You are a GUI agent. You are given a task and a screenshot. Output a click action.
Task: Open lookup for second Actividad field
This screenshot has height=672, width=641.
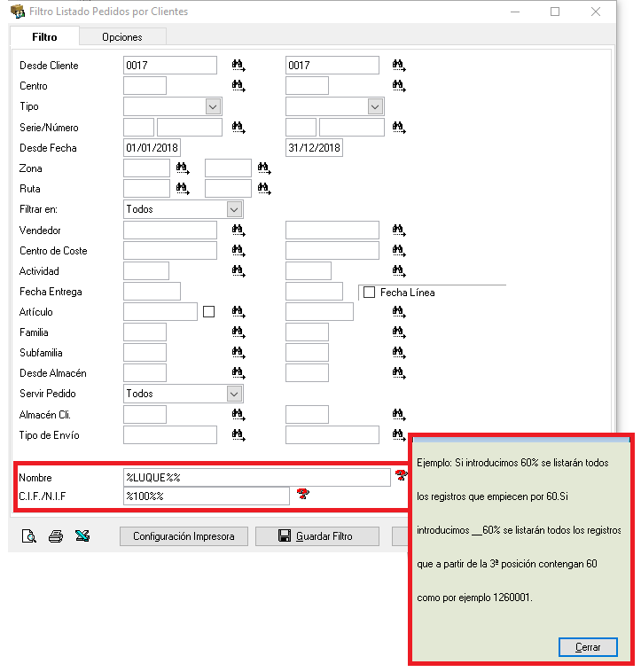click(x=399, y=271)
